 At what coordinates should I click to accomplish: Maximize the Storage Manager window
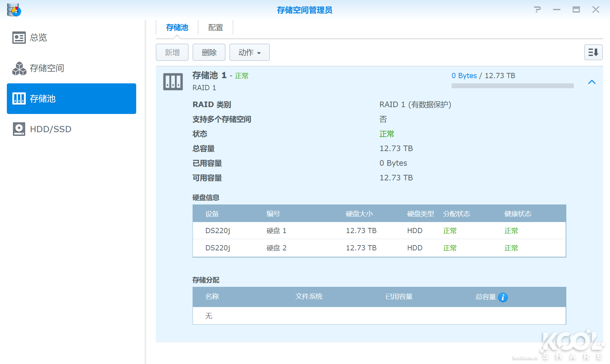click(x=576, y=10)
